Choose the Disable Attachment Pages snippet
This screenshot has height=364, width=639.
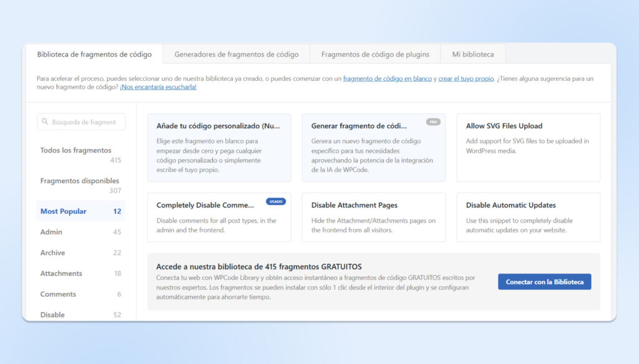pos(373,217)
